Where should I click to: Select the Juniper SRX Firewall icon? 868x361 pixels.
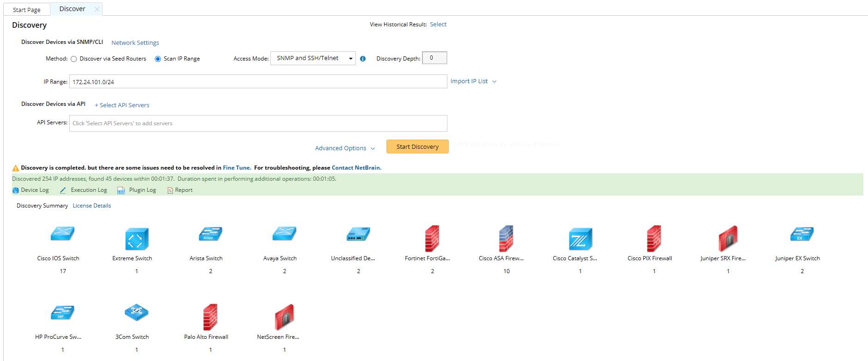728,238
